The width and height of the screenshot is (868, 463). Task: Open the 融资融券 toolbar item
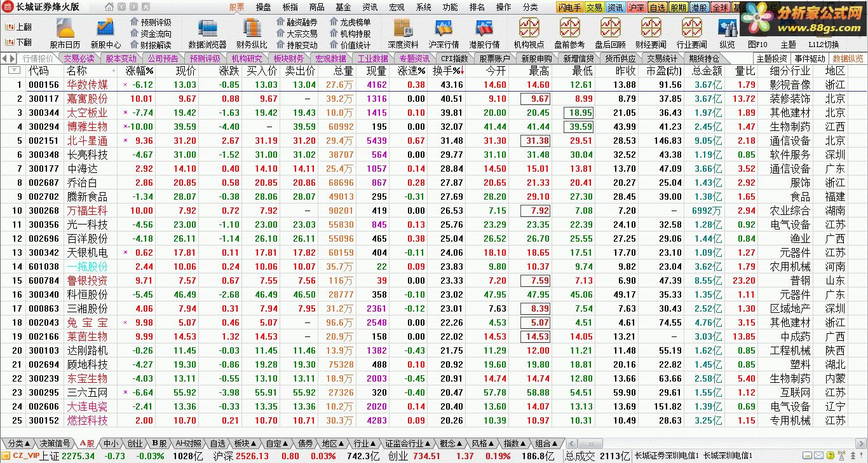click(x=297, y=22)
